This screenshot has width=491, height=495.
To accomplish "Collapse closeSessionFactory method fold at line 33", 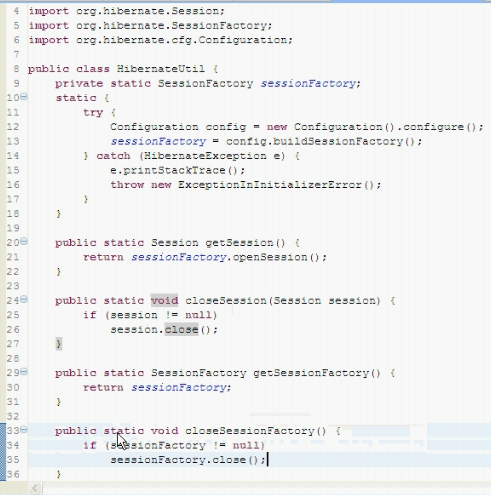I will click(24, 430).
